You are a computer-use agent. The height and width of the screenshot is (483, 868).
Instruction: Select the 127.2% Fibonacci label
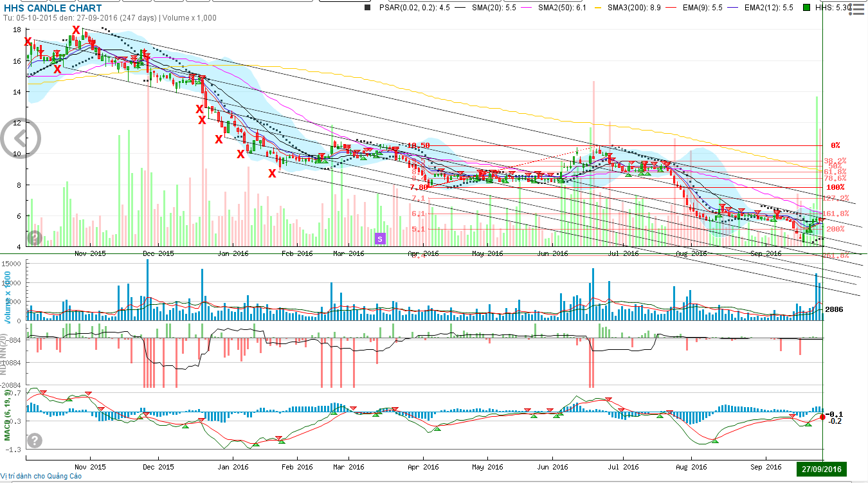tap(836, 198)
